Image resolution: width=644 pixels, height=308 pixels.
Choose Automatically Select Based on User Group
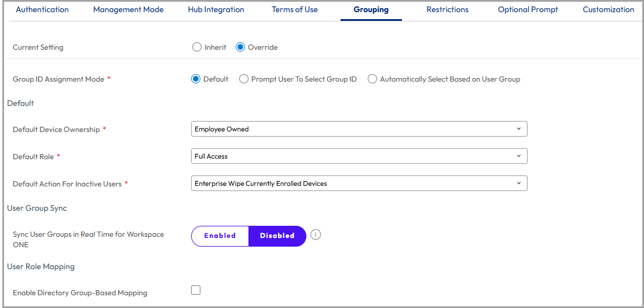[372, 79]
